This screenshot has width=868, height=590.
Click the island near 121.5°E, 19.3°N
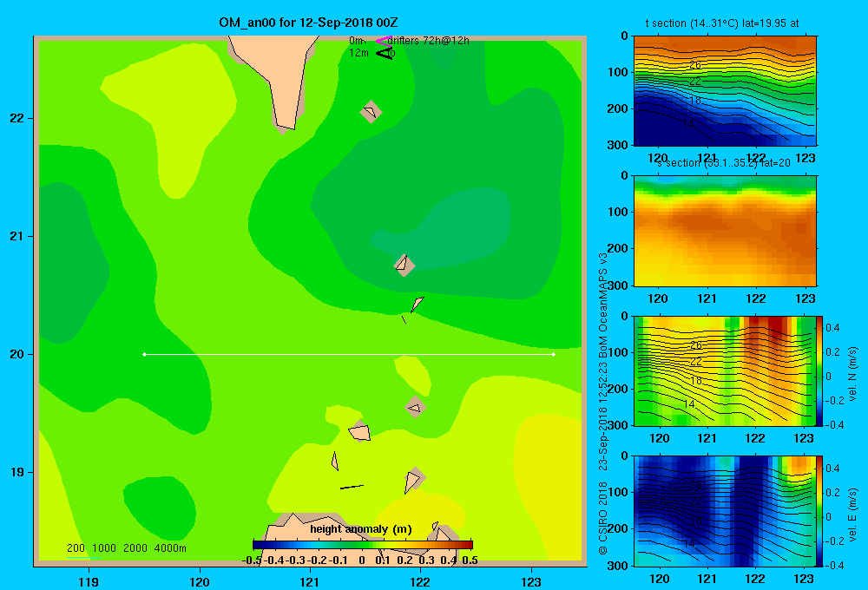pos(360,432)
